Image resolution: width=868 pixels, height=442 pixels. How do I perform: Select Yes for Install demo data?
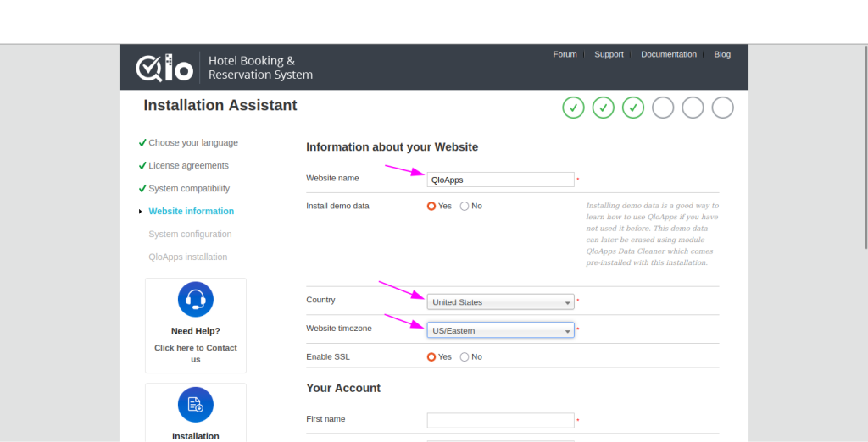click(x=431, y=206)
